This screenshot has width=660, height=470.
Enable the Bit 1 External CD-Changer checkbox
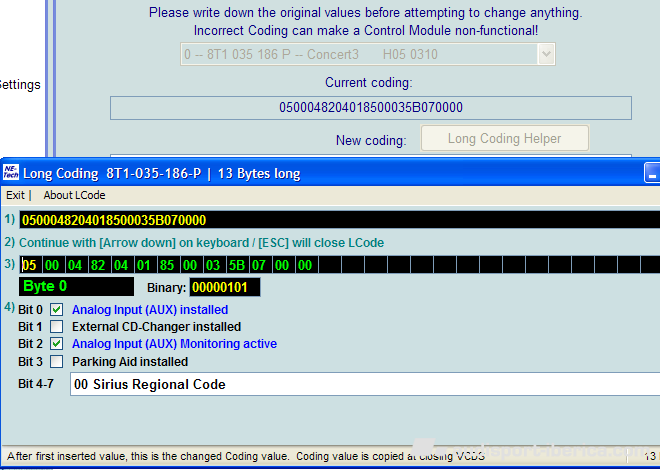tap(57, 327)
